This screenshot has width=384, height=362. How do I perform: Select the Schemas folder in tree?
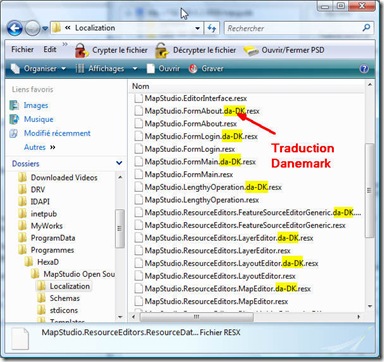pos(58,298)
